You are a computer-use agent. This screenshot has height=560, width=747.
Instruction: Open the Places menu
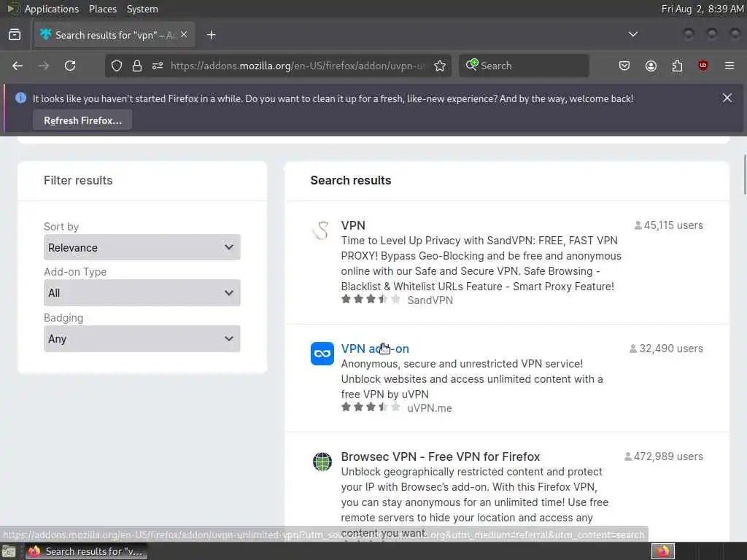(x=102, y=9)
